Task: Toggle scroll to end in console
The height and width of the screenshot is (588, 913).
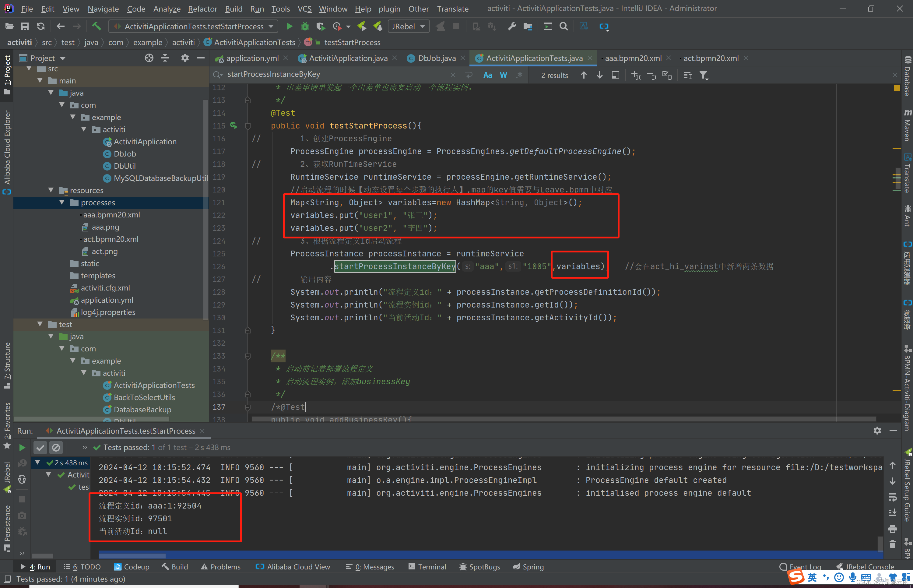Action: [x=892, y=512]
